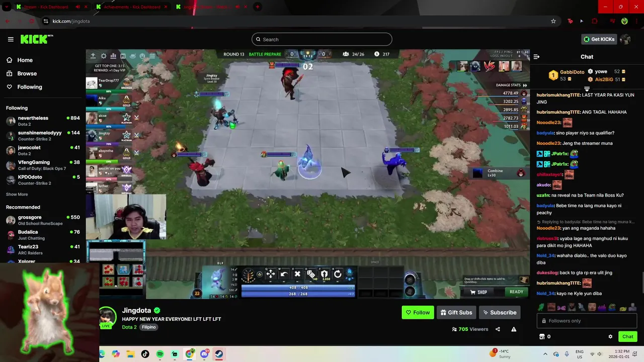Mute the Stream - Kick Dashboard tab audio

click(77, 7)
